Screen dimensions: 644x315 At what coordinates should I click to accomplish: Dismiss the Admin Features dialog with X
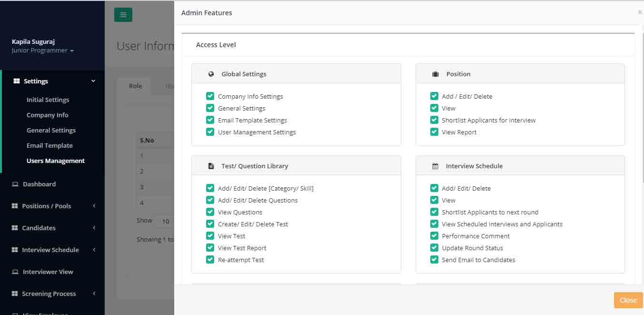(639, 12)
